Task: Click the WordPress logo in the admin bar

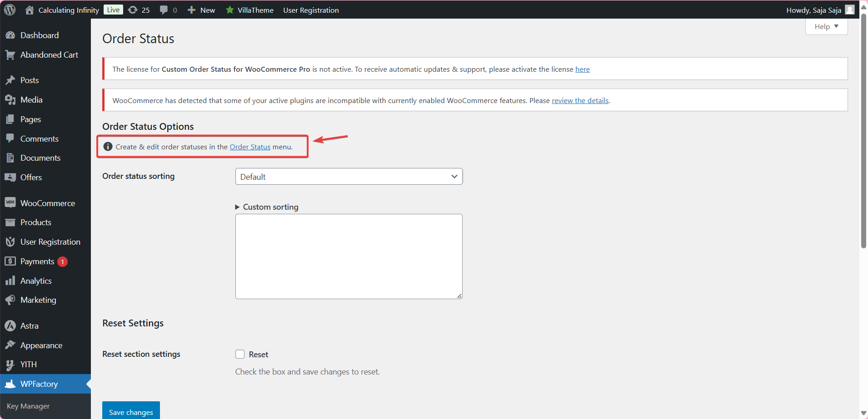Action: [10, 10]
